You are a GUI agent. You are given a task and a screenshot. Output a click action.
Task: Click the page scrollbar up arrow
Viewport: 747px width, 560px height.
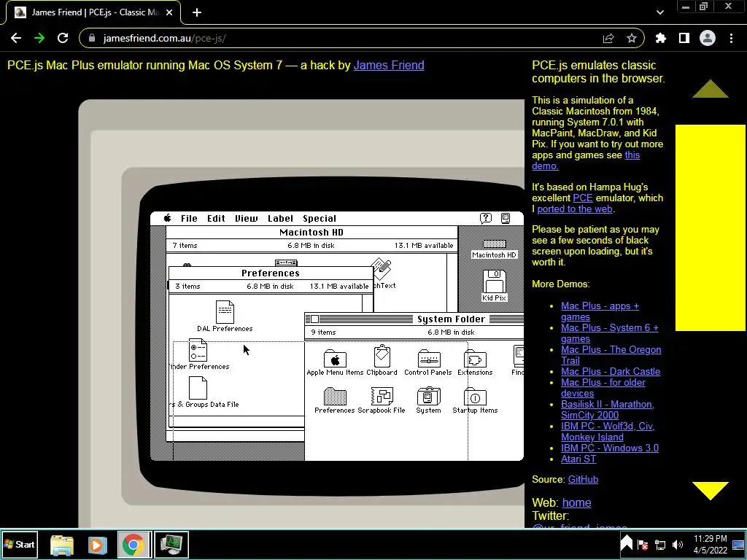(711, 89)
